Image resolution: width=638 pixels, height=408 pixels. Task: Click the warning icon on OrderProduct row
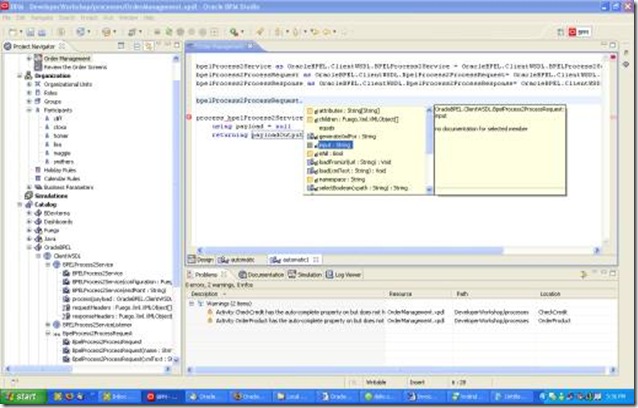click(x=210, y=321)
